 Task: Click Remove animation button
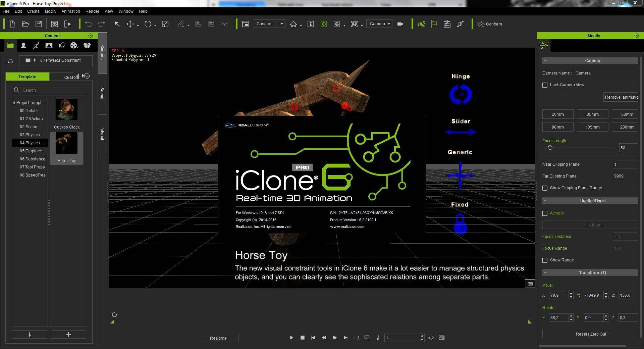pyautogui.click(x=621, y=97)
